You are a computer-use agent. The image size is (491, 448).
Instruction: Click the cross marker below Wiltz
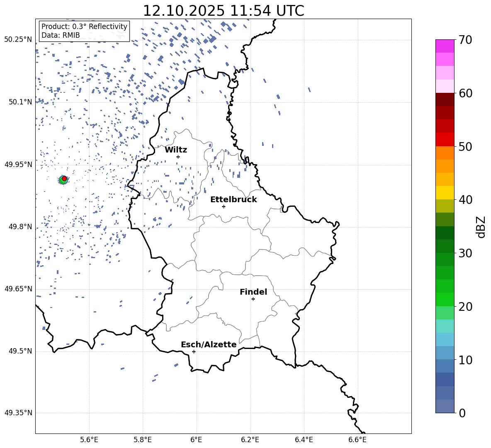click(x=178, y=157)
